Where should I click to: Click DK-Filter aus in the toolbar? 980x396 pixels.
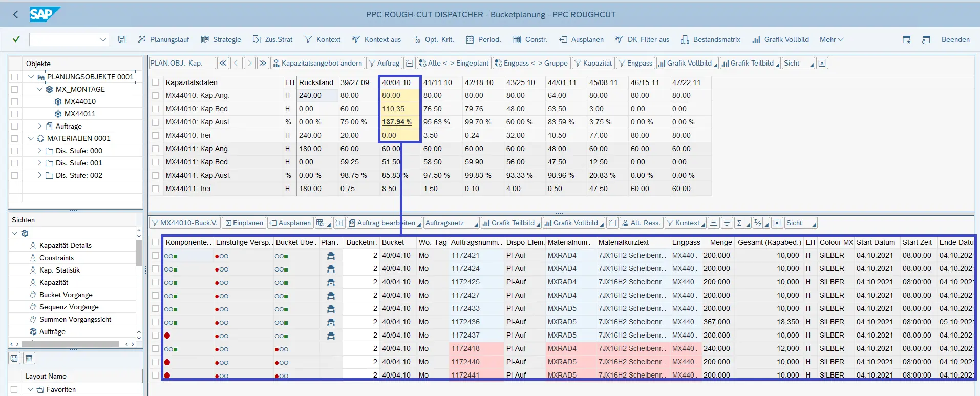642,39
